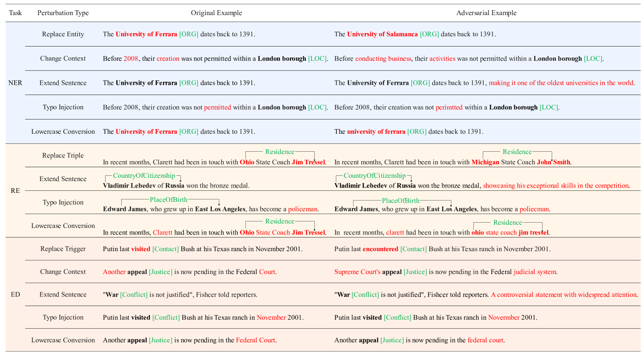Click the red 'University of Salamanca' text
This screenshot has width=644, height=358.
382,34
